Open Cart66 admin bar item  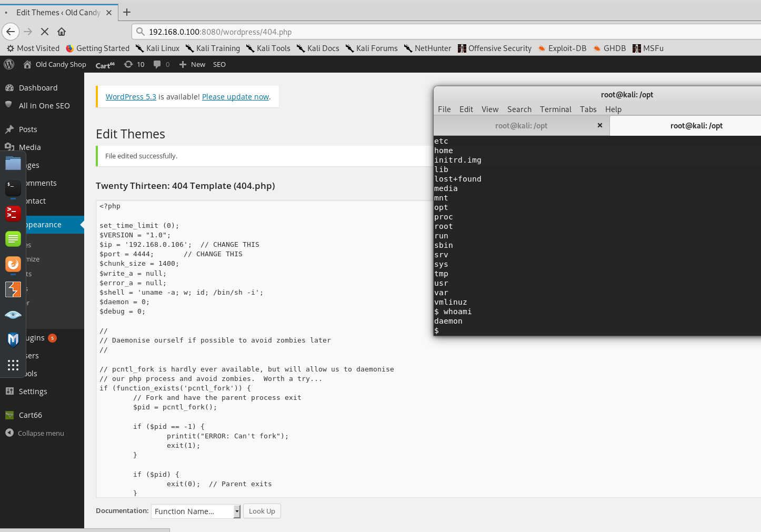coord(105,65)
